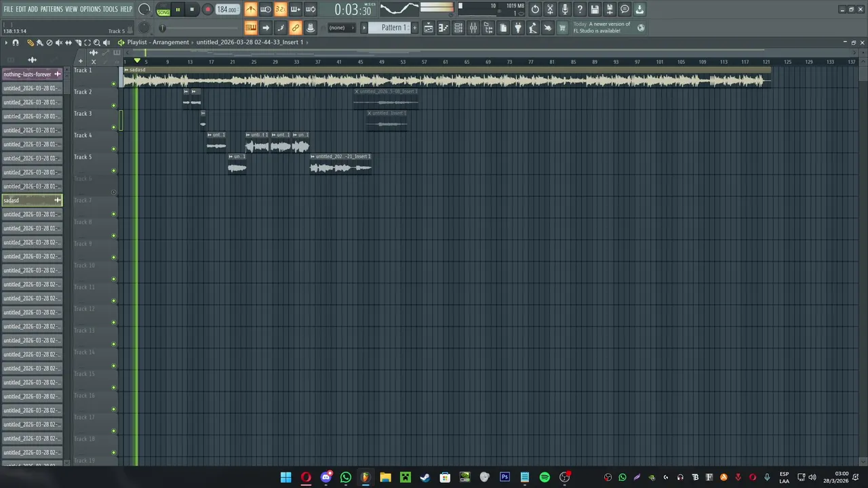Click the highlighted Export download icon

(639, 9)
